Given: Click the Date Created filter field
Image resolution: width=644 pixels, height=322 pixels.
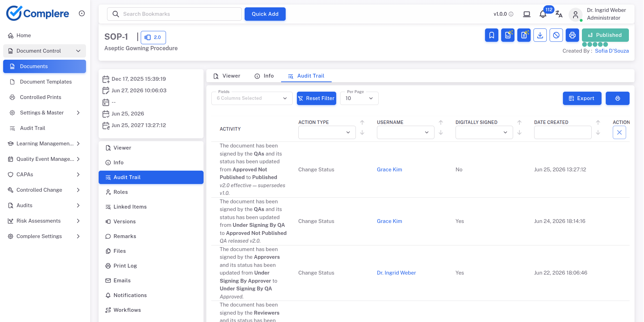Looking at the screenshot, I should coord(563,132).
